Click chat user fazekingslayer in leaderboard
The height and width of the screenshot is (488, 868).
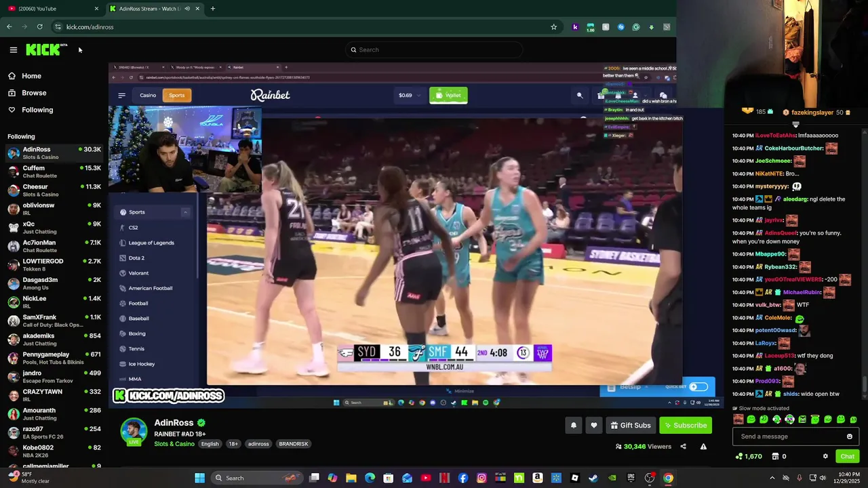pos(812,113)
